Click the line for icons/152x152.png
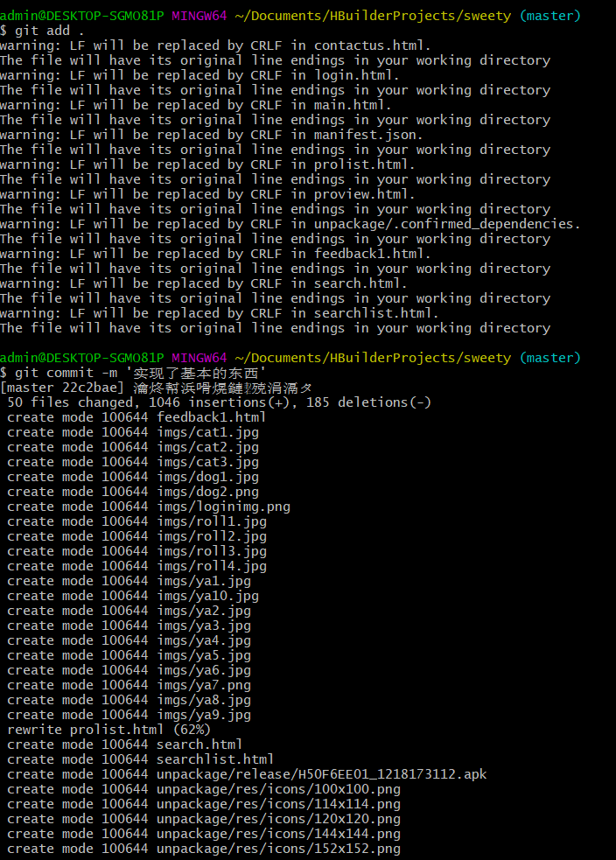Screen dimensions: 616x860 click(x=204, y=848)
